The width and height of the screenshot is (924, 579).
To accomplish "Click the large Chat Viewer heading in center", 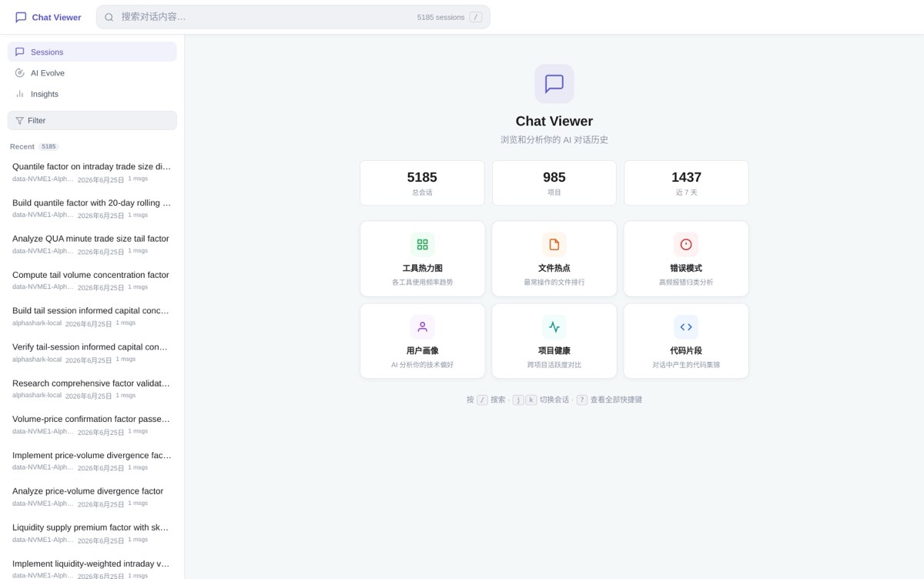I will (x=554, y=121).
